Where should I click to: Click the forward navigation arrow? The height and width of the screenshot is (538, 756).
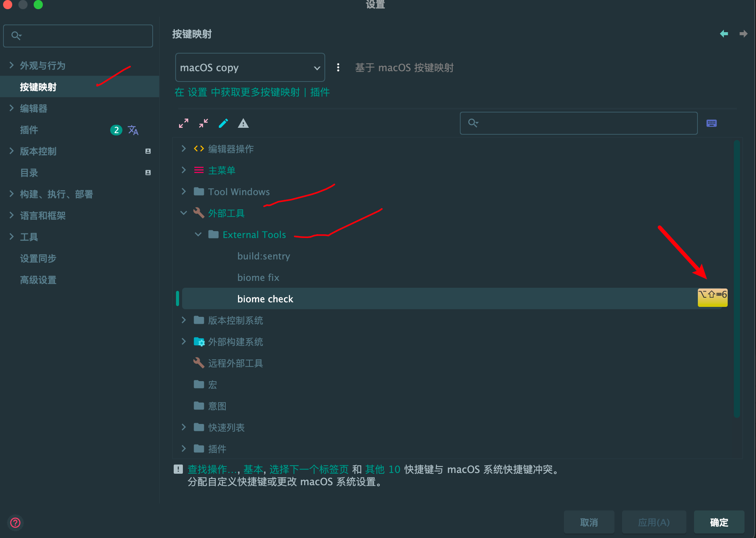743,34
